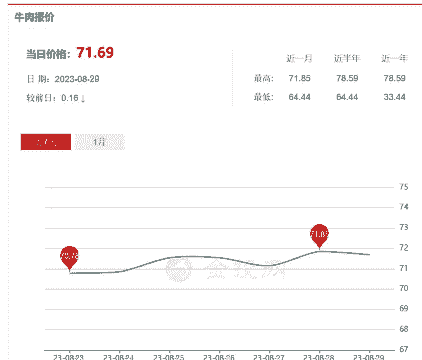Click the 近一年 column header

[x=394, y=58]
